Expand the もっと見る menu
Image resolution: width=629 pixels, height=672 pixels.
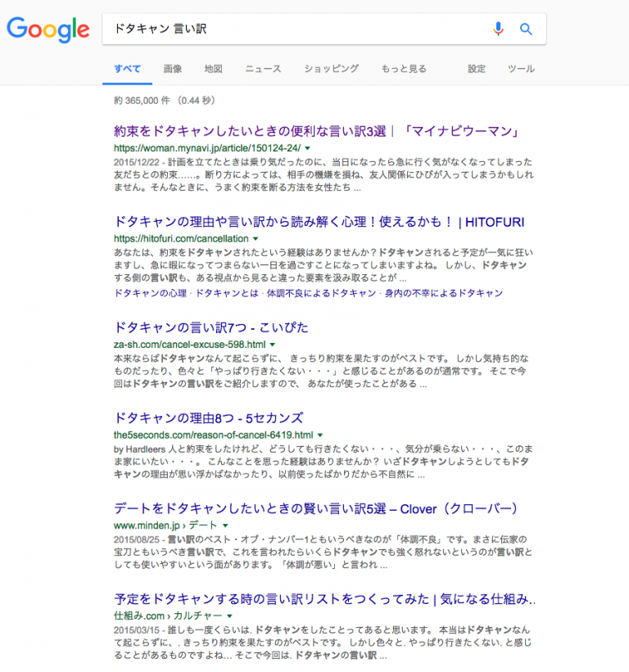pyautogui.click(x=404, y=69)
